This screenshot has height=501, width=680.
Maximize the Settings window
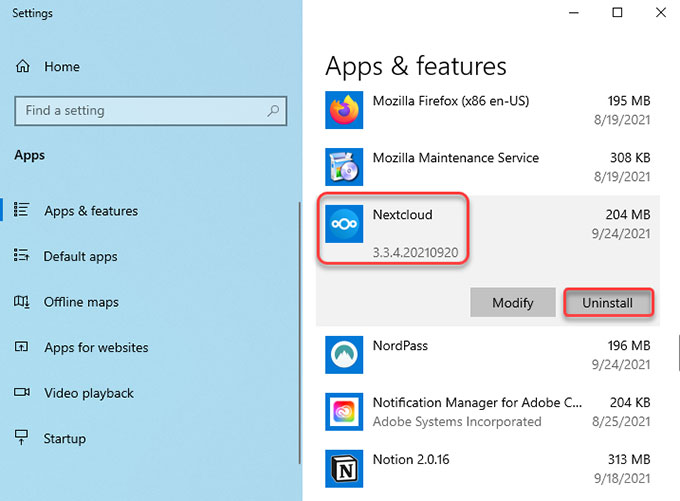click(617, 13)
